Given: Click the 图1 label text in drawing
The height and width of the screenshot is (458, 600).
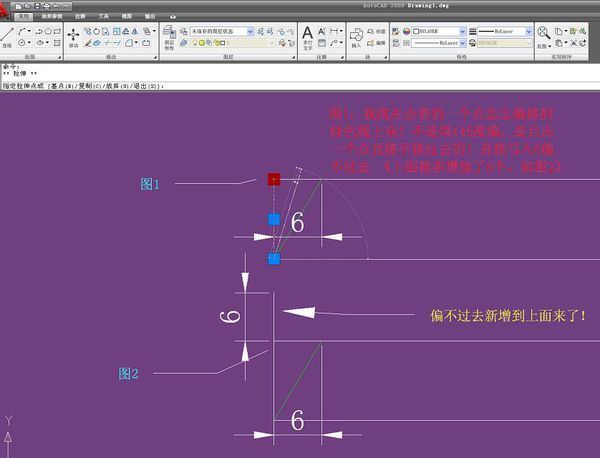Looking at the screenshot, I should pyautogui.click(x=150, y=184).
